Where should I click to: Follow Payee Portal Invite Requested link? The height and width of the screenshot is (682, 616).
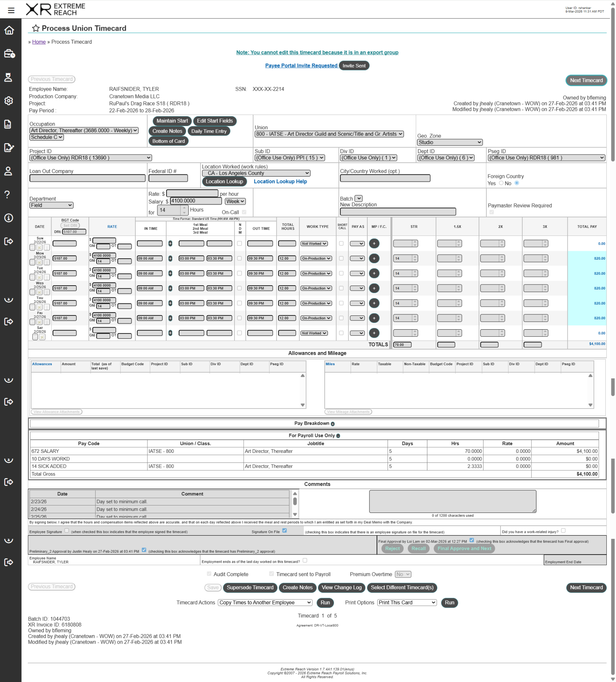click(301, 65)
